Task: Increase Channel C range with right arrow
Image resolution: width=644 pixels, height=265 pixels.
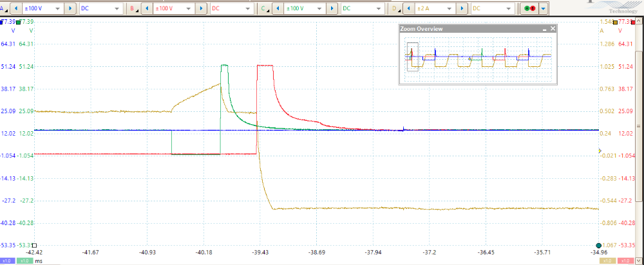Action: 333,9
